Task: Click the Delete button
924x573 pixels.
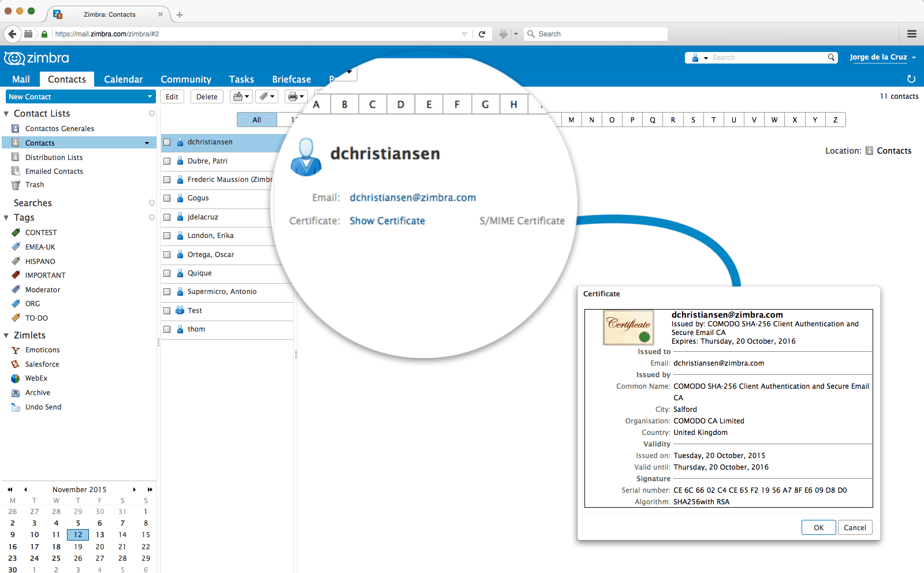Action: click(x=207, y=96)
